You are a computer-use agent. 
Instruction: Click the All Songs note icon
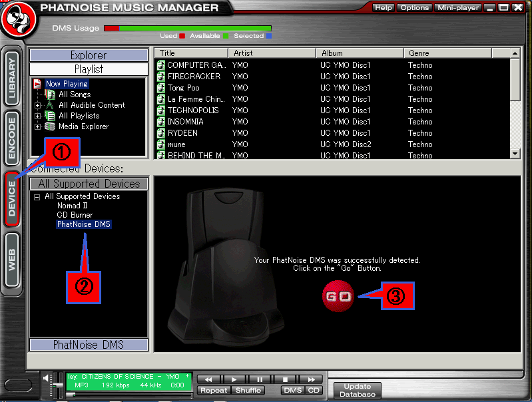[x=50, y=95]
